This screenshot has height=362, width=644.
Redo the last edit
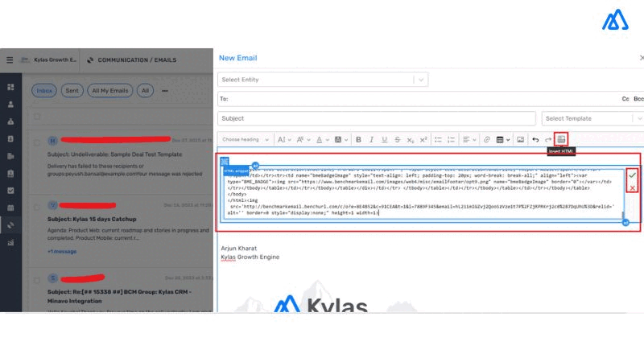click(548, 139)
